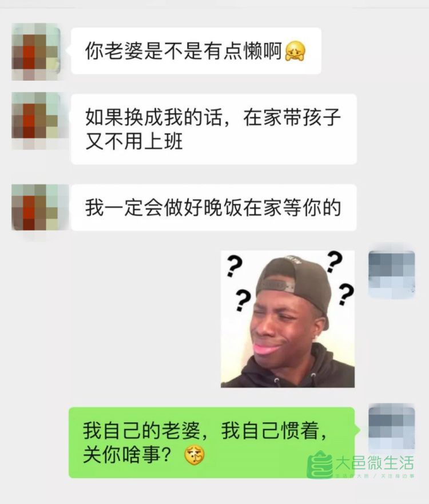The width and height of the screenshot is (429, 504).
Task: Tap the avatar beside '你老婆是不是有点懒啊' message
Action: pos(36,51)
